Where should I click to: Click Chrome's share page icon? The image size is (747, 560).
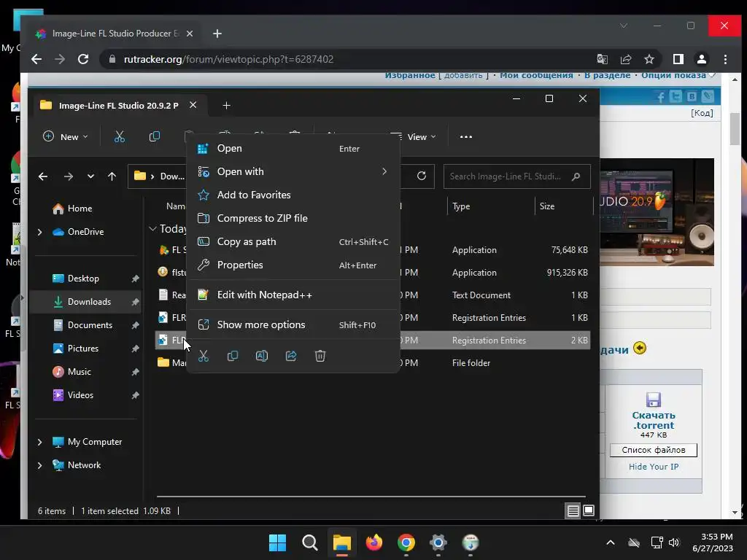coord(626,59)
